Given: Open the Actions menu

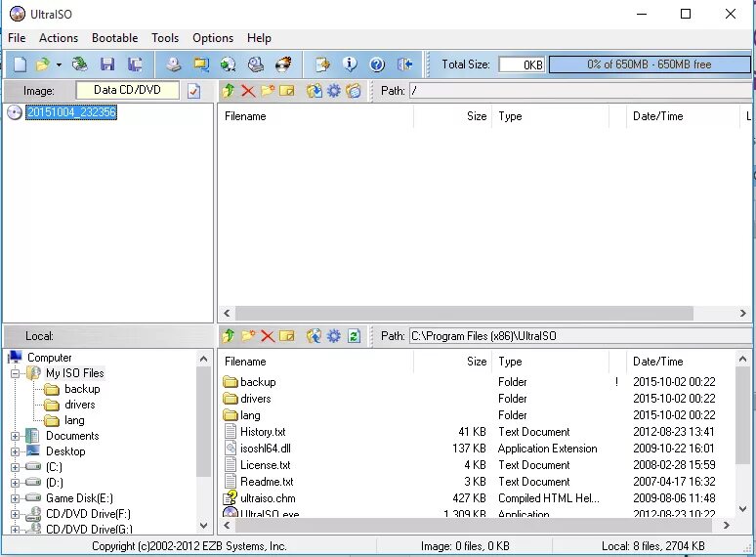Looking at the screenshot, I should point(59,37).
